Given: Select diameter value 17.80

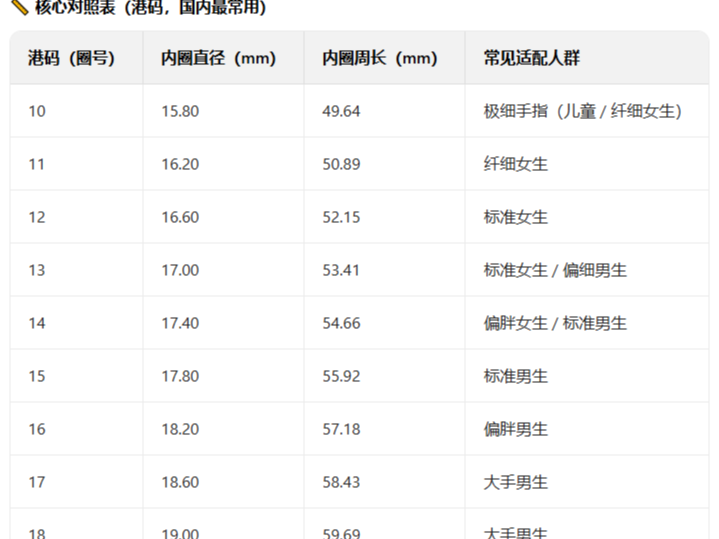Looking at the screenshot, I should pos(180,376).
